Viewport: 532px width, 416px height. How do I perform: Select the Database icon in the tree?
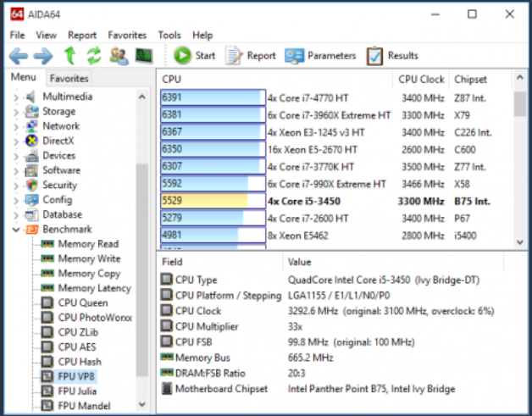click(31, 214)
